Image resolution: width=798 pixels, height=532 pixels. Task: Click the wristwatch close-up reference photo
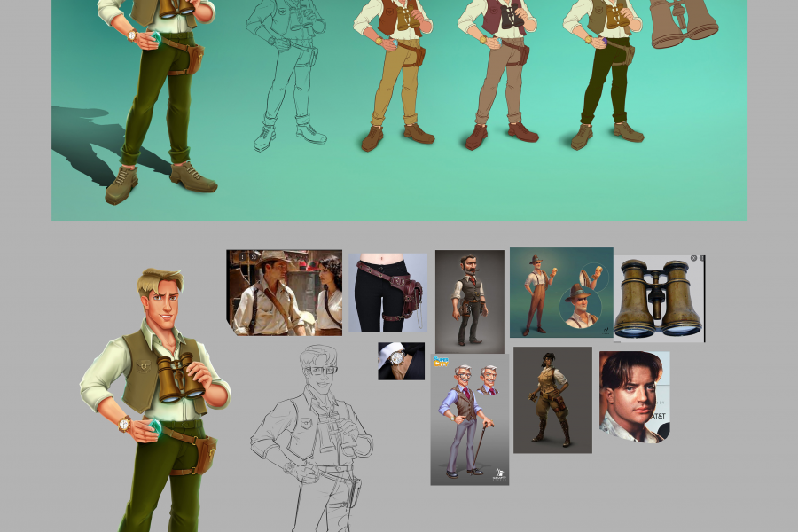click(x=401, y=361)
